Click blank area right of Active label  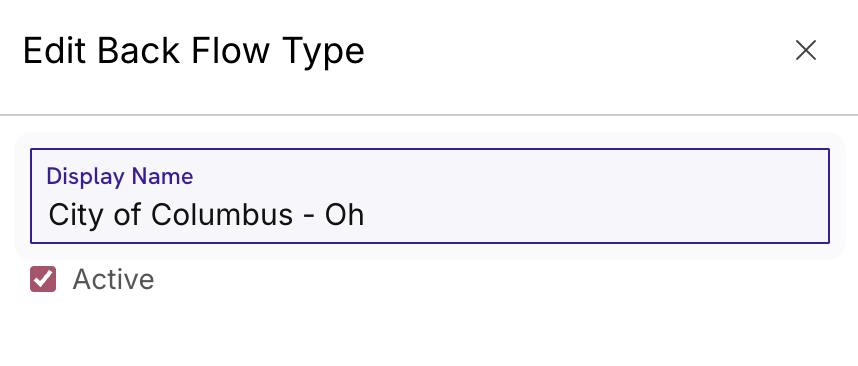pos(492,279)
